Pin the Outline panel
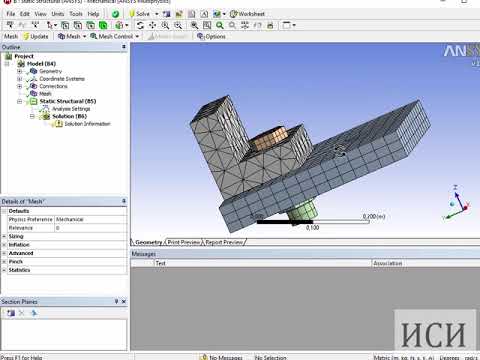Viewport: 480px width, 360px height. point(124,47)
